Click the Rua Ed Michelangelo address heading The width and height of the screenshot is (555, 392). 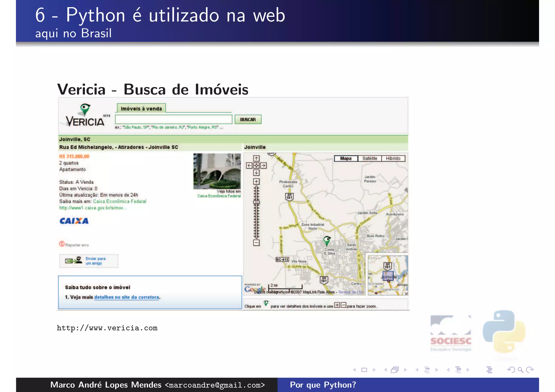coord(119,147)
